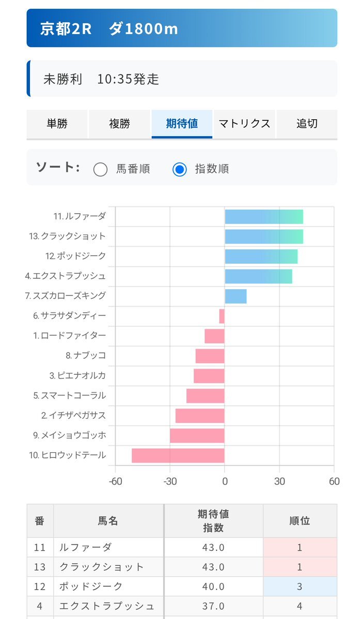Click the blue bar for 12.ポッドジーク

coord(261,257)
